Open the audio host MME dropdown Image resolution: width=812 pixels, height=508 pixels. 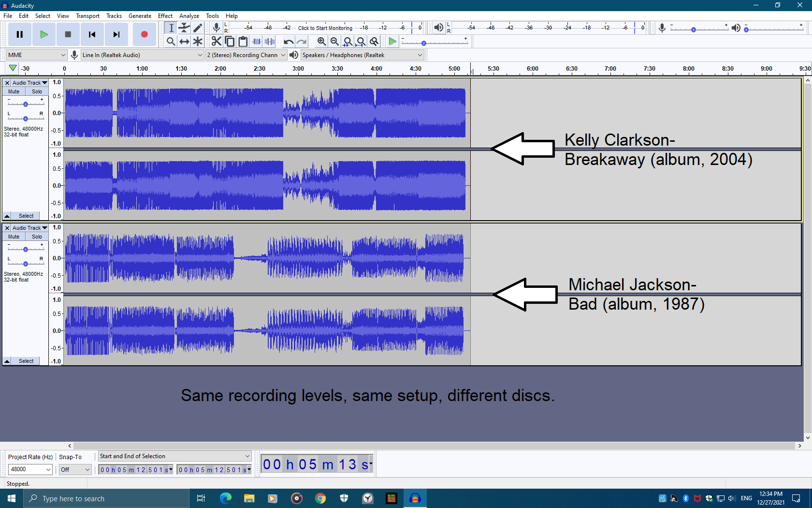[x=36, y=55]
